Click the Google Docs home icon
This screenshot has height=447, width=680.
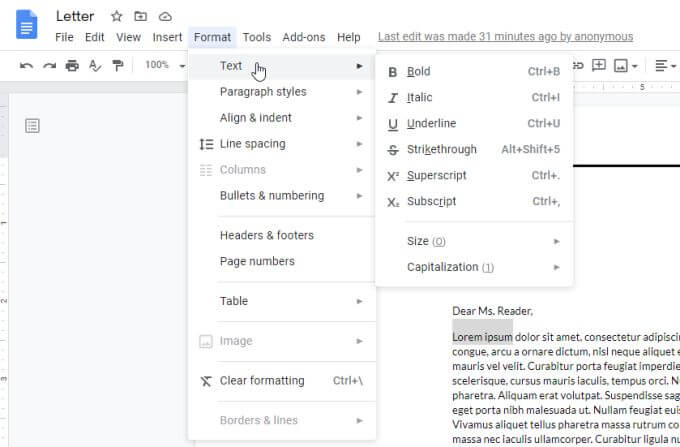pyautogui.click(x=26, y=24)
